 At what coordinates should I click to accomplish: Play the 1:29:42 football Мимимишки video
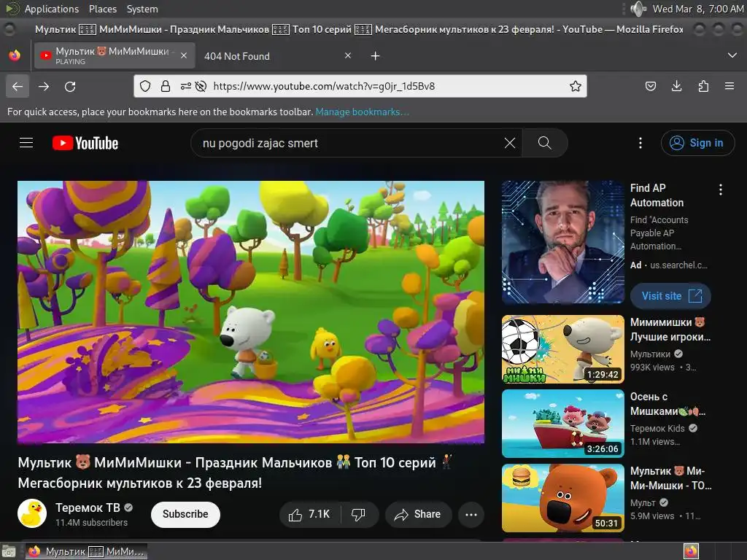[x=562, y=349]
